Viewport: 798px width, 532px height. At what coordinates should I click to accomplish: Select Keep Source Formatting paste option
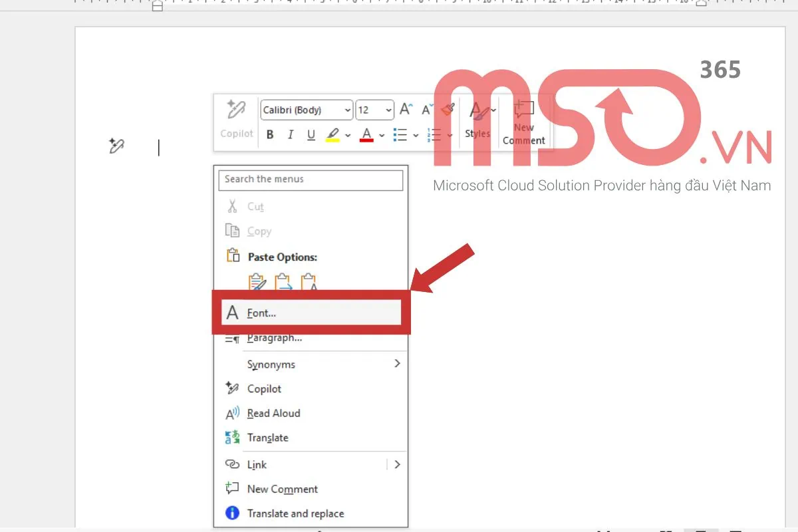pyautogui.click(x=257, y=283)
